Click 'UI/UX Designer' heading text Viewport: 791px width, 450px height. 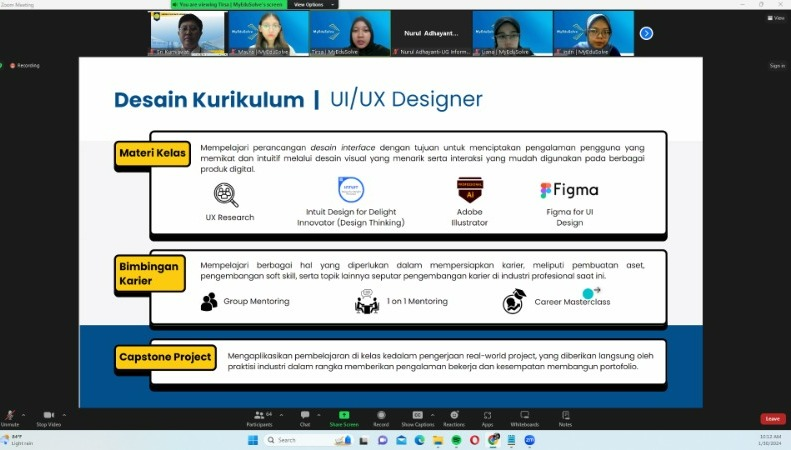406,99
